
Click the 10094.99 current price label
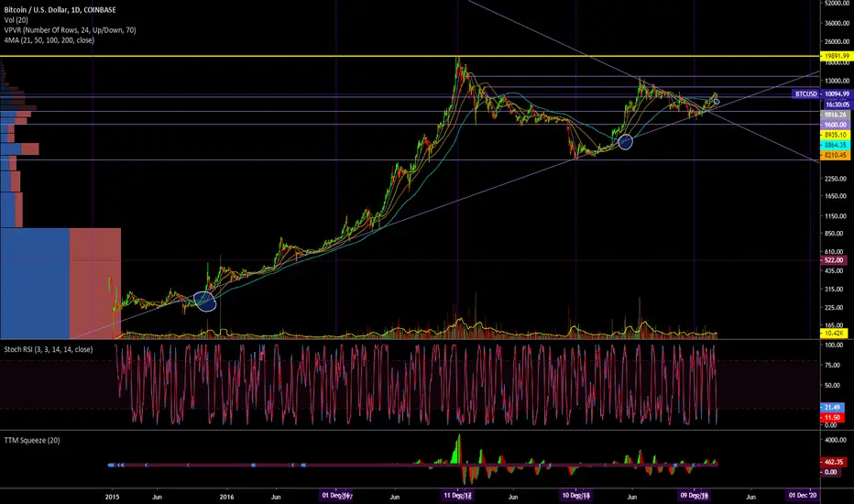click(836, 93)
